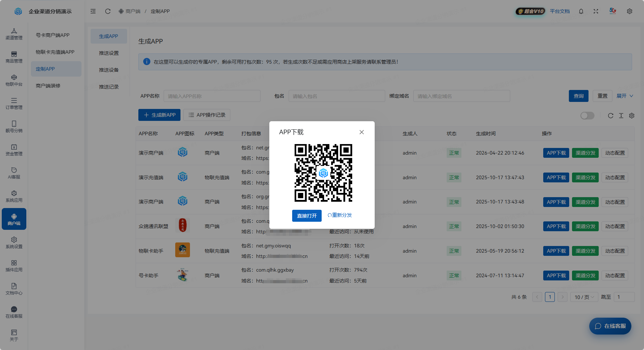The height and width of the screenshot is (350, 644).
Task: Toggle the switch above the table
Action: tap(587, 116)
